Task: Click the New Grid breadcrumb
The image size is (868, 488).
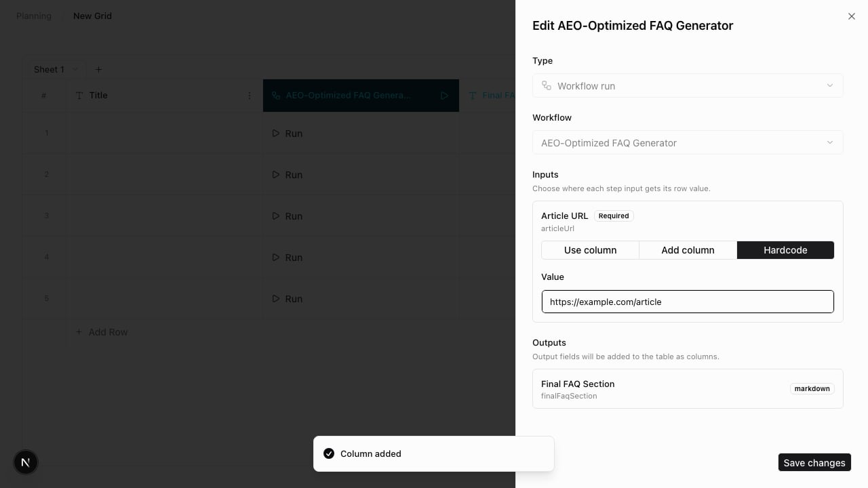Action: pos(92,16)
